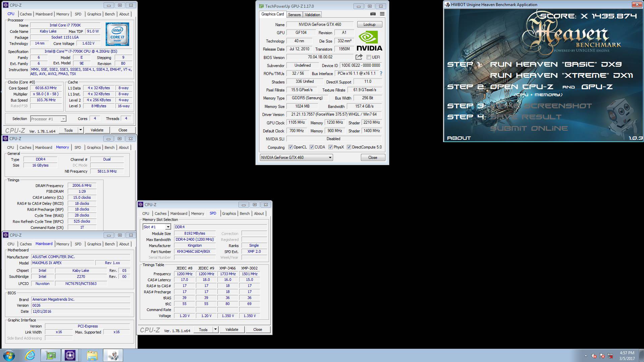The height and width of the screenshot is (362, 644).
Task: Open the Graphics tab in CPU-Z SPD window
Action: [229, 214]
